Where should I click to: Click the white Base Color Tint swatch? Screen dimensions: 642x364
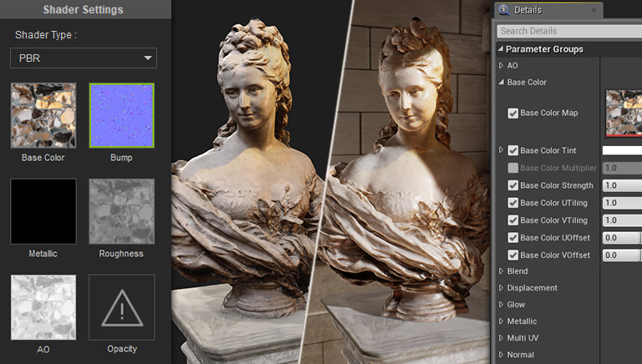(x=623, y=150)
